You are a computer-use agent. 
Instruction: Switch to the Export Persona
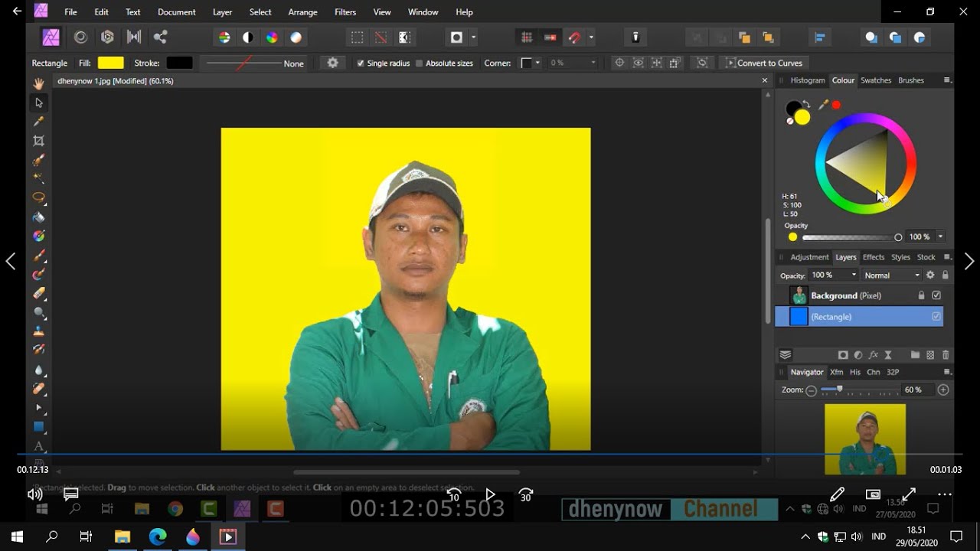point(160,37)
